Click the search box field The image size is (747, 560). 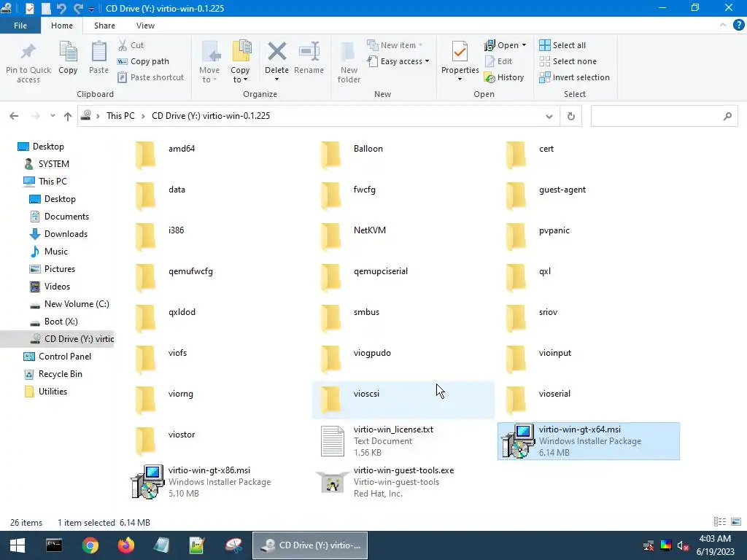tap(664, 116)
